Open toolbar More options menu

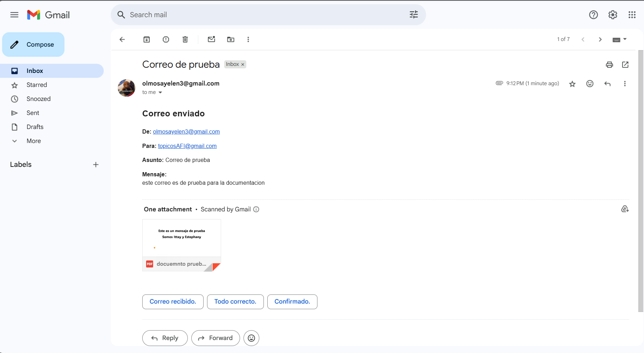coord(248,39)
